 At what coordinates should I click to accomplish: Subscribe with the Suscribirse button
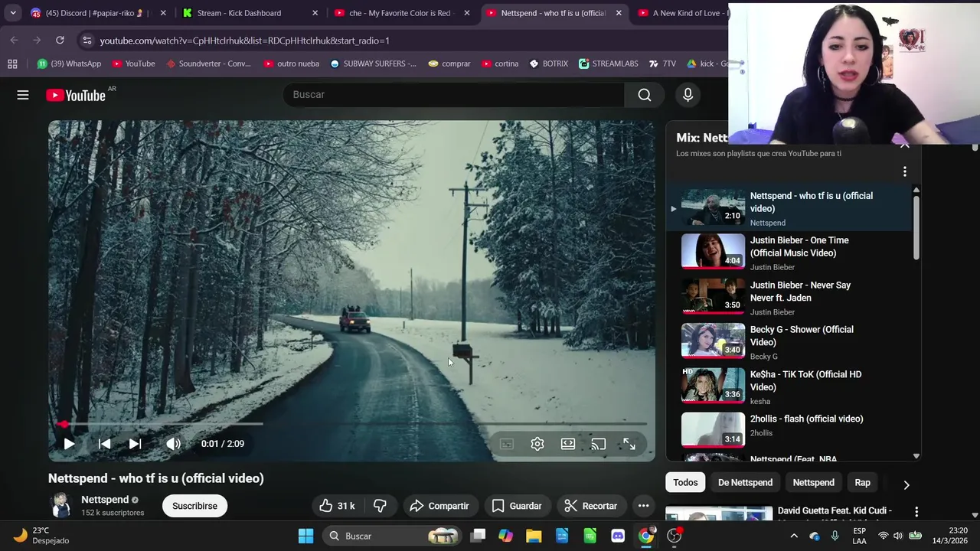tap(194, 506)
